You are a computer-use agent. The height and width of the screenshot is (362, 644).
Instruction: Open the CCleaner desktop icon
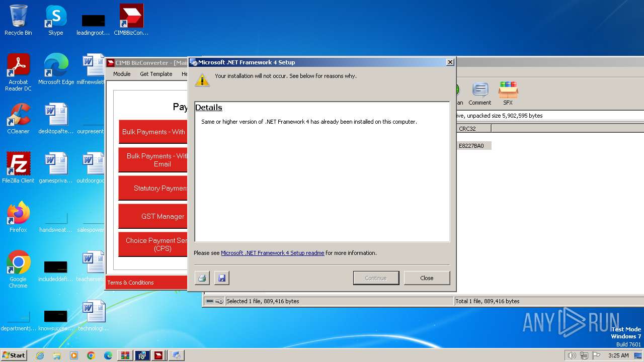(18, 119)
